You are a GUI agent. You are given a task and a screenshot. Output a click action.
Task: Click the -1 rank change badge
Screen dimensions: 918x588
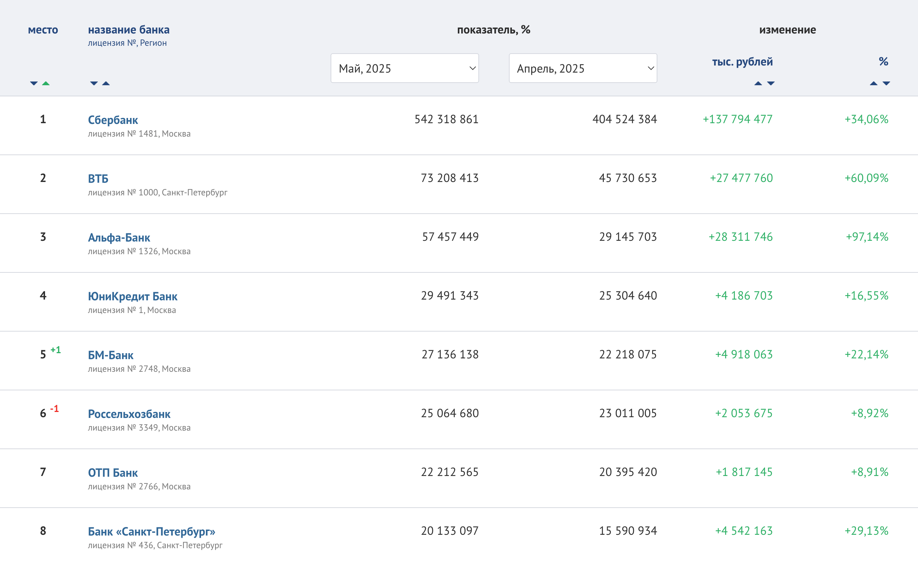pyautogui.click(x=55, y=409)
